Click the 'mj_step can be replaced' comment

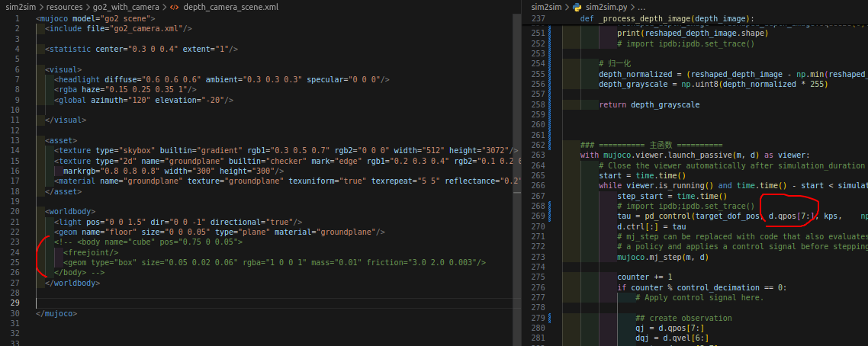742,236
